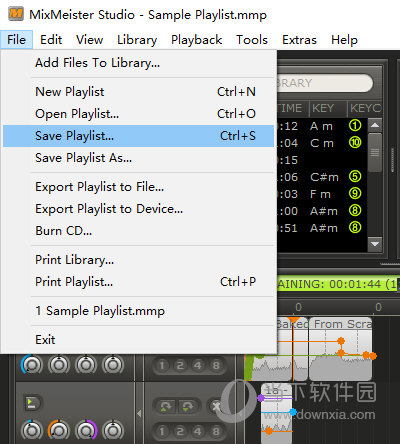Choose Burn CD... entry
Screen dimensions: 400x444
pos(138,231)
